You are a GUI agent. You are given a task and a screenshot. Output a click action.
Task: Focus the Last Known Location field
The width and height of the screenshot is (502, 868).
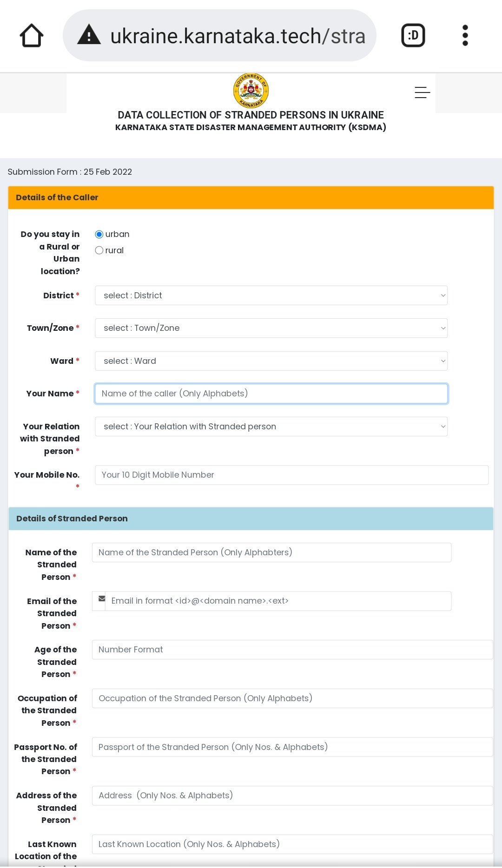coord(292,844)
